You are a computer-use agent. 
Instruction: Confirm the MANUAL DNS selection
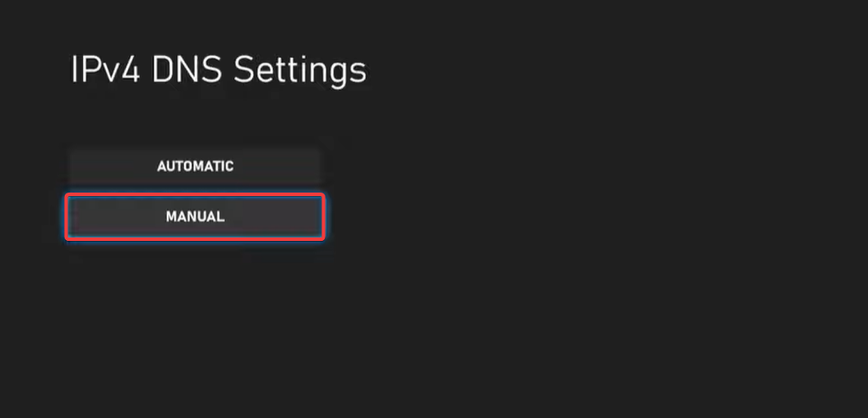coord(195,217)
